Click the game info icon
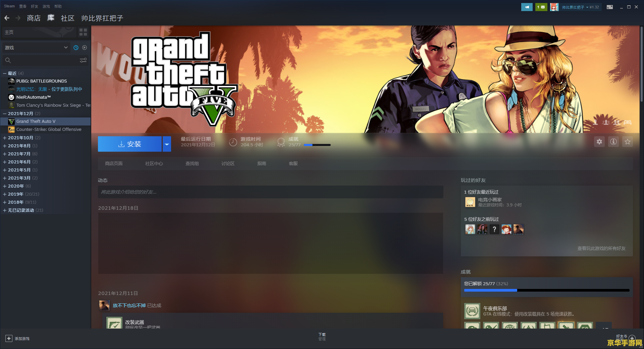 pyautogui.click(x=613, y=142)
